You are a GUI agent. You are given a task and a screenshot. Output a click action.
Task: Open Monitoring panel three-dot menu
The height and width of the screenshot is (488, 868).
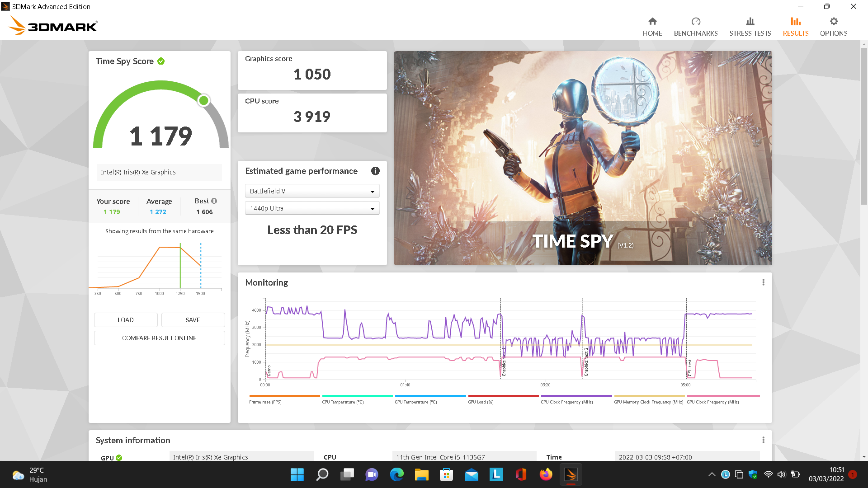764,282
